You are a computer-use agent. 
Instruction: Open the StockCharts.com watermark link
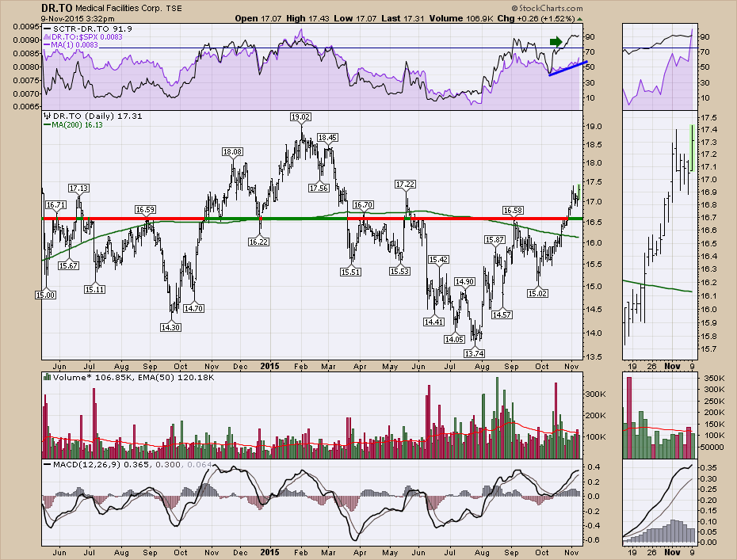pyautogui.click(x=551, y=9)
